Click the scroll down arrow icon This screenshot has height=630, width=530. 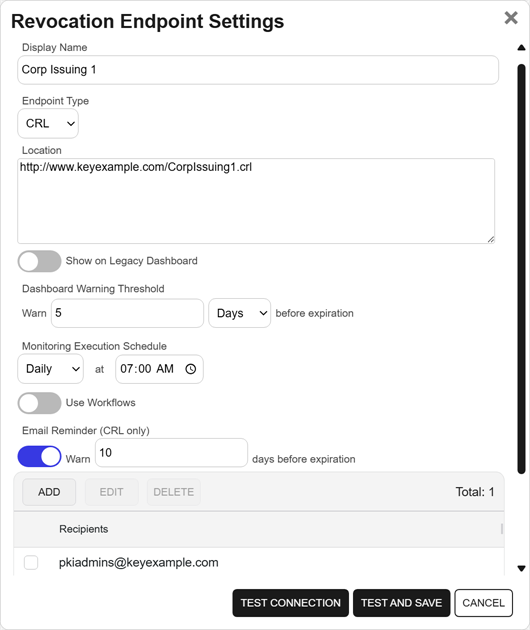click(x=521, y=569)
